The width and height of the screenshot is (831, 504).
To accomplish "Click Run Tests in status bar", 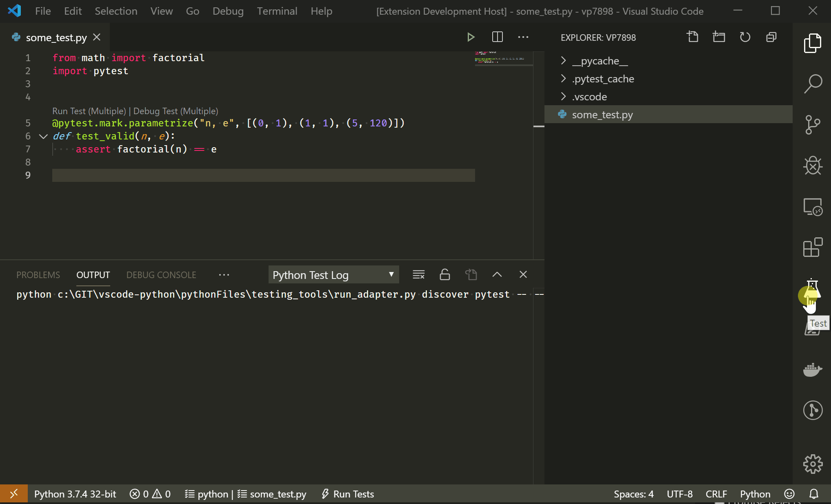I will [347, 494].
